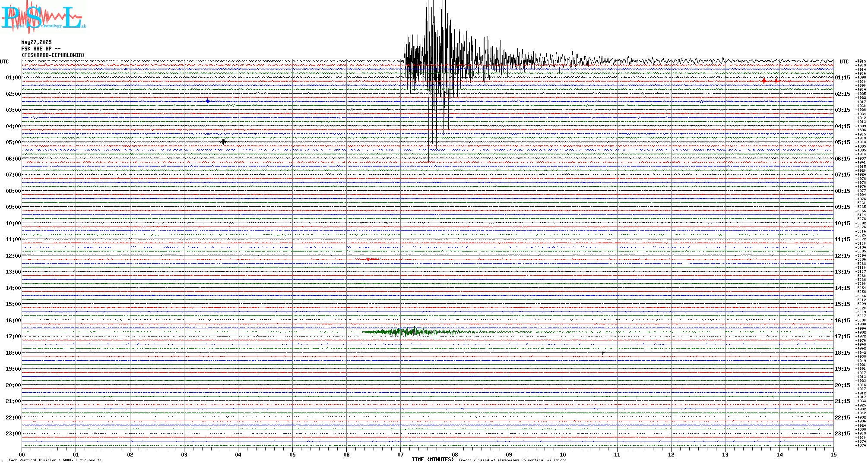Select the date text May27,2025
The height and width of the screenshot is (466, 868).
click(x=36, y=42)
